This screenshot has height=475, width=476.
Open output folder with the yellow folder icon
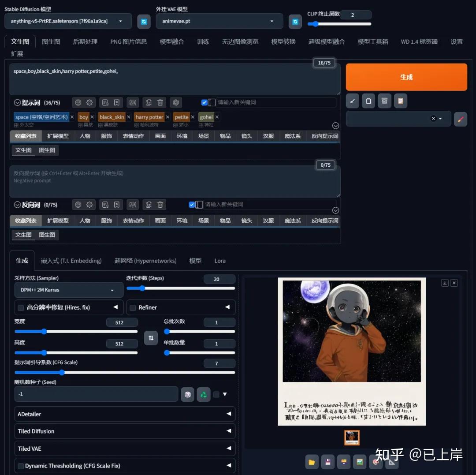point(312,462)
